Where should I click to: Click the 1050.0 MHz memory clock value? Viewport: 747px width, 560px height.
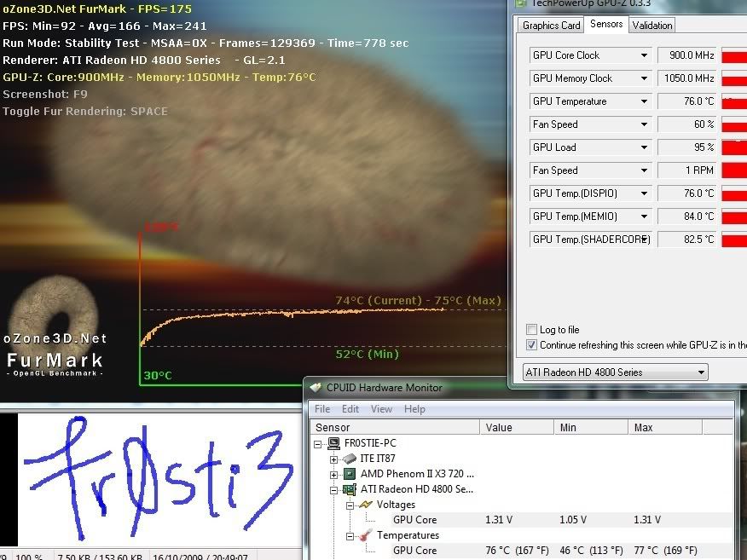(x=686, y=78)
